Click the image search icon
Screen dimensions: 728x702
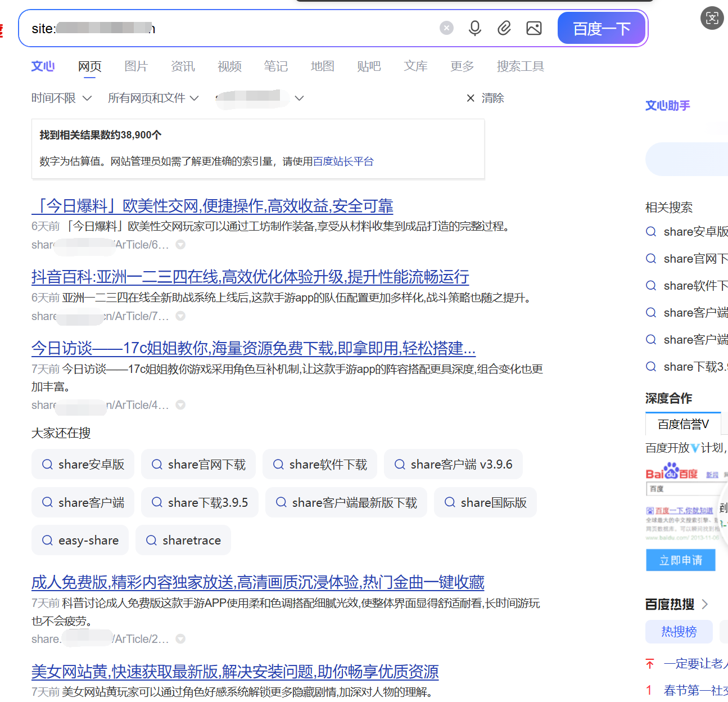533,28
